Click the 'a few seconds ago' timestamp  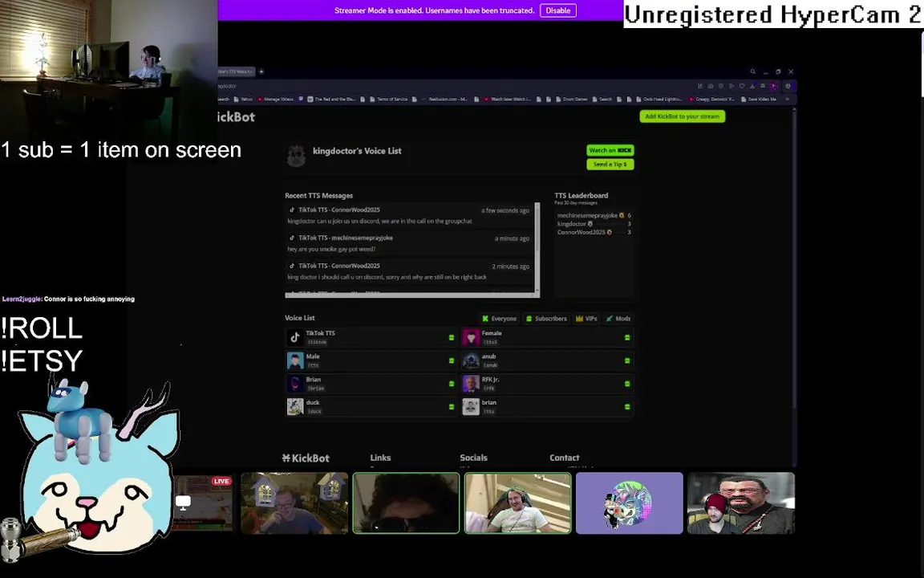pos(505,210)
